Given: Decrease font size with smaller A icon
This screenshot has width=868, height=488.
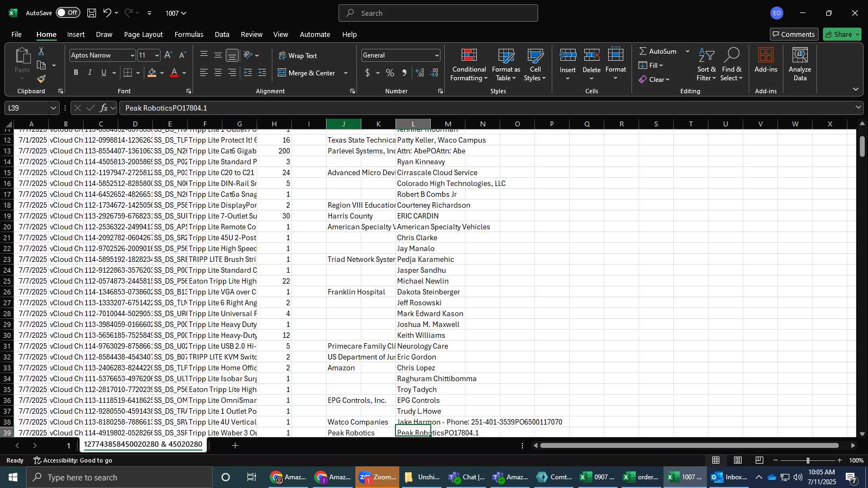Looking at the screenshot, I should (x=182, y=55).
